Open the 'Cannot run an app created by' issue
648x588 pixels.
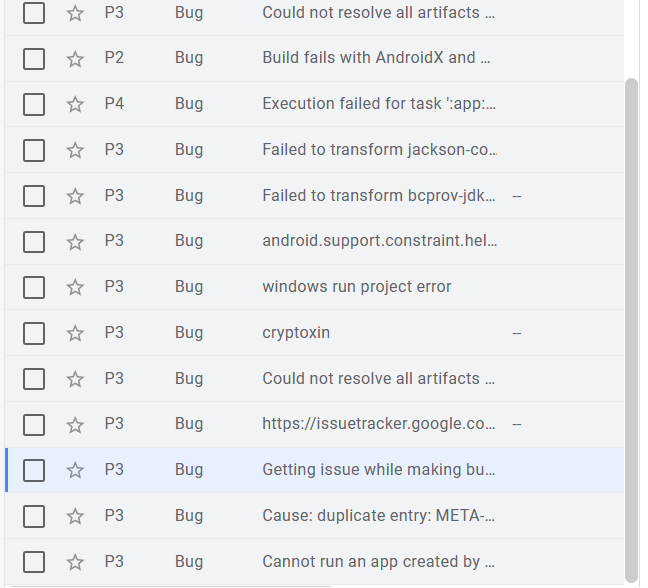coord(378,562)
